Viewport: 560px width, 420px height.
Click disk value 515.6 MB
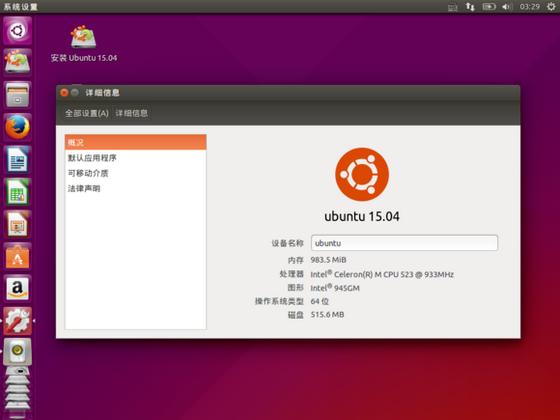(x=327, y=315)
